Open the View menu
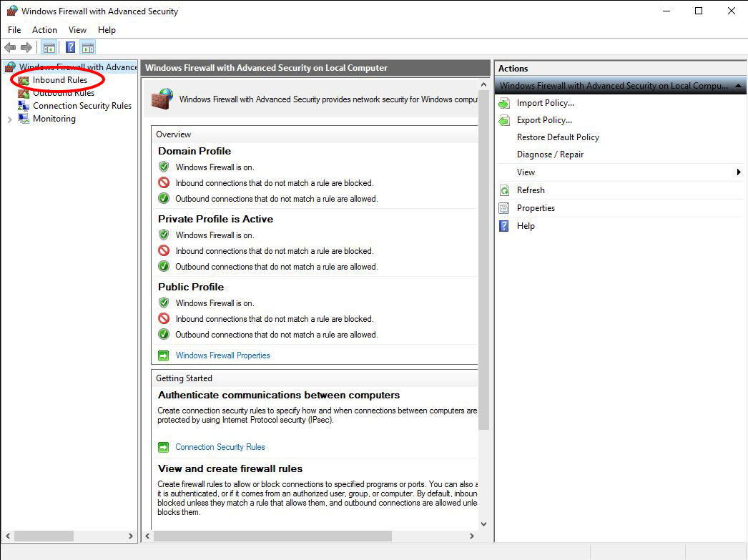The image size is (748, 560). [x=77, y=30]
